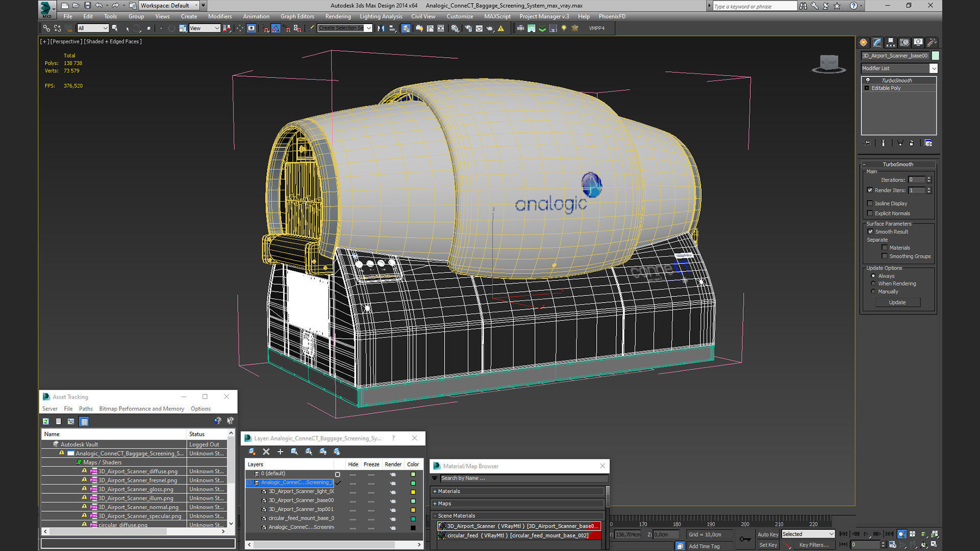Refresh the Asset Tracking list
The height and width of the screenshot is (551, 980).
(46, 421)
